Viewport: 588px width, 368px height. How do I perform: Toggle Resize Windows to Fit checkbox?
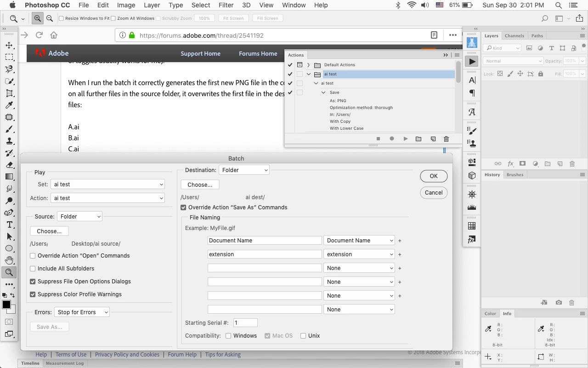[61, 18]
